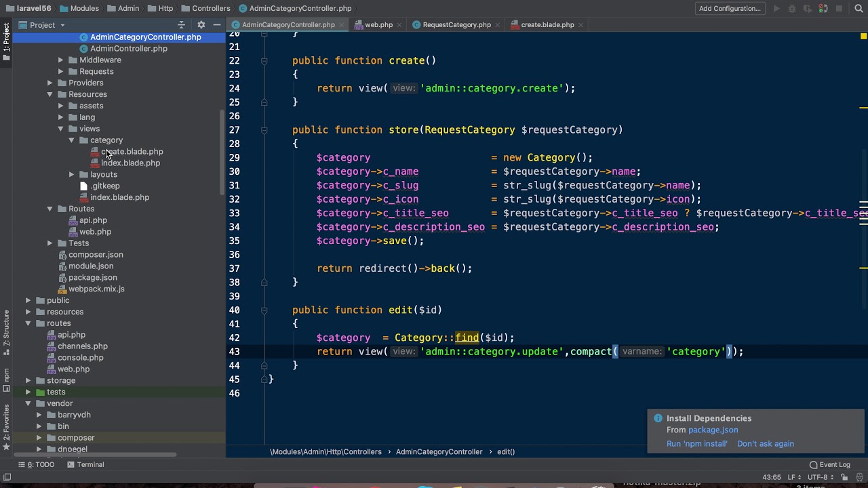Open module.json in the project tree
Viewport: 868px width, 488px height.
91,266
